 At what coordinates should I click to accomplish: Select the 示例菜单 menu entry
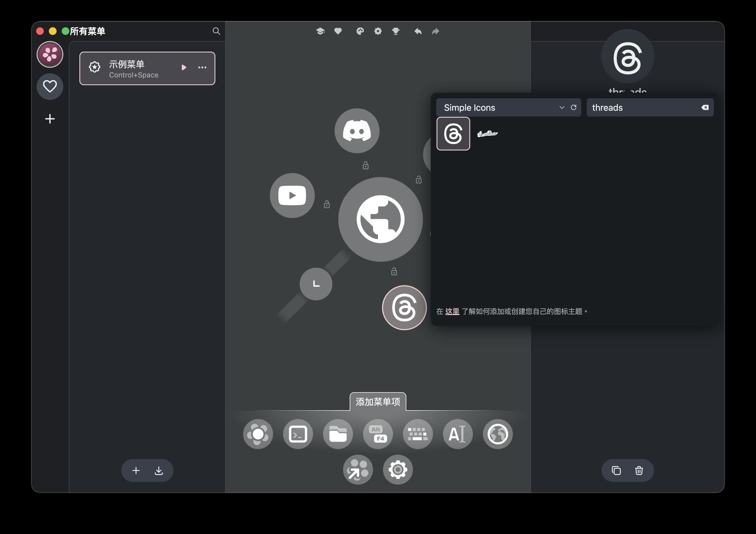pyautogui.click(x=147, y=68)
